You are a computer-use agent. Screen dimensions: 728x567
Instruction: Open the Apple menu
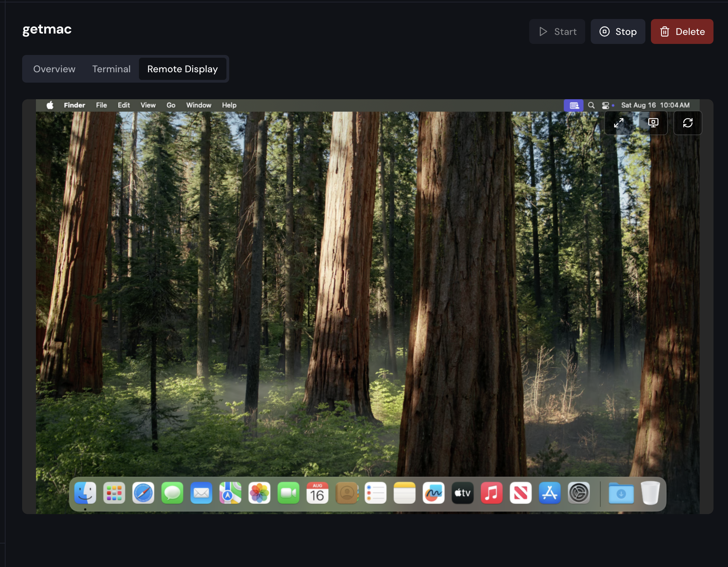(50, 105)
